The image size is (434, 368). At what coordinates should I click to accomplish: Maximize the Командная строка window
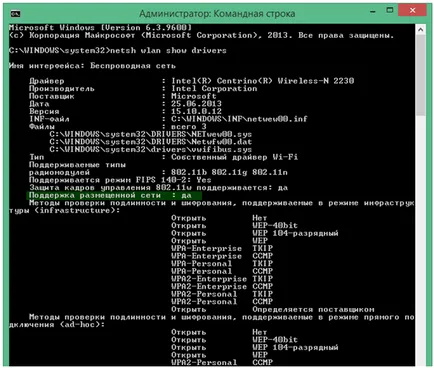pos(390,11)
